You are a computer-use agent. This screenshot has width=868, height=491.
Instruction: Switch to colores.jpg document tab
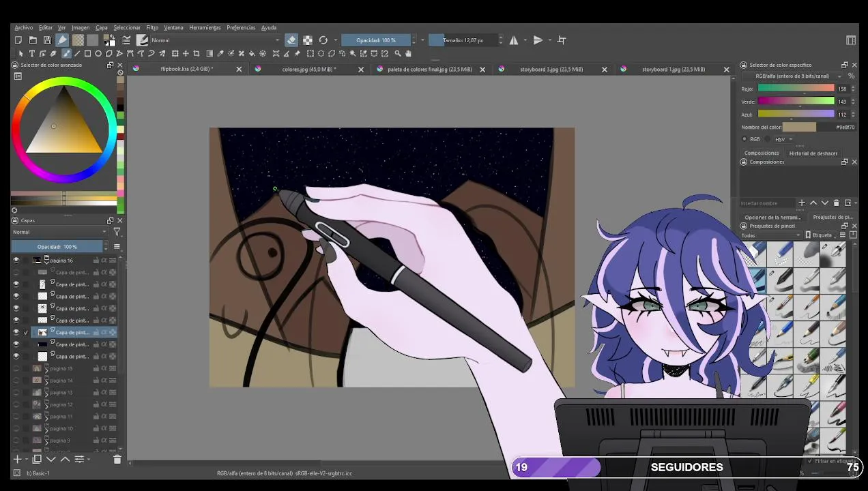click(308, 69)
